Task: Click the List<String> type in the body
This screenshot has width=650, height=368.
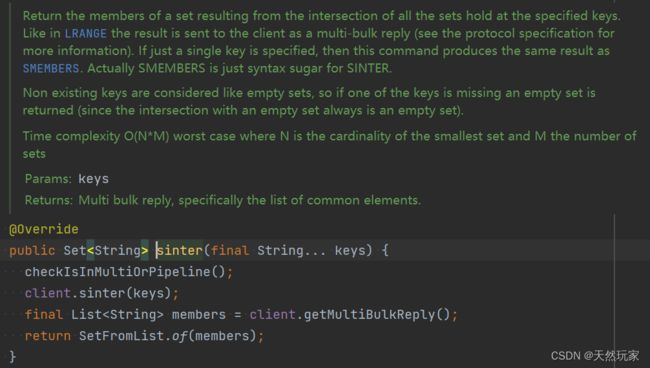Action: click(117, 315)
